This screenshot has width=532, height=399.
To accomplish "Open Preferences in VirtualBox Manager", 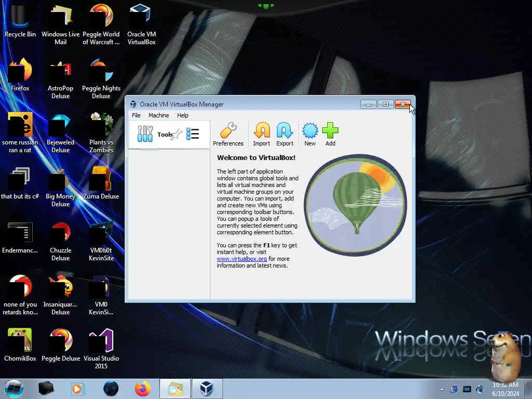I will (x=228, y=135).
